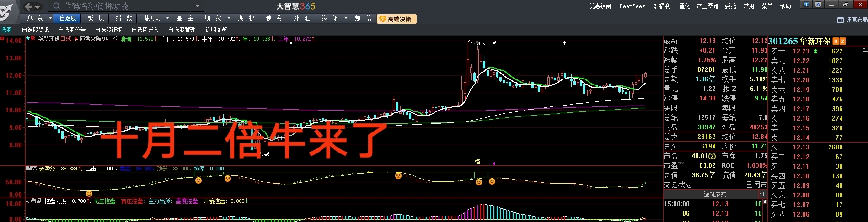Expand the 港美英 dropdown arrow
This screenshot has height=222, width=868.
(167, 18)
